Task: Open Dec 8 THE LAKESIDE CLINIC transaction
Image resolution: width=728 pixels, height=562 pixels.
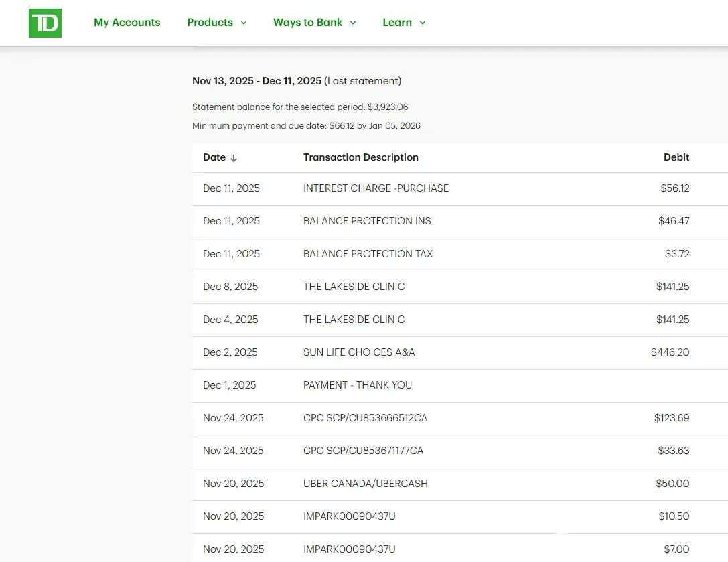Action: coord(354,287)
